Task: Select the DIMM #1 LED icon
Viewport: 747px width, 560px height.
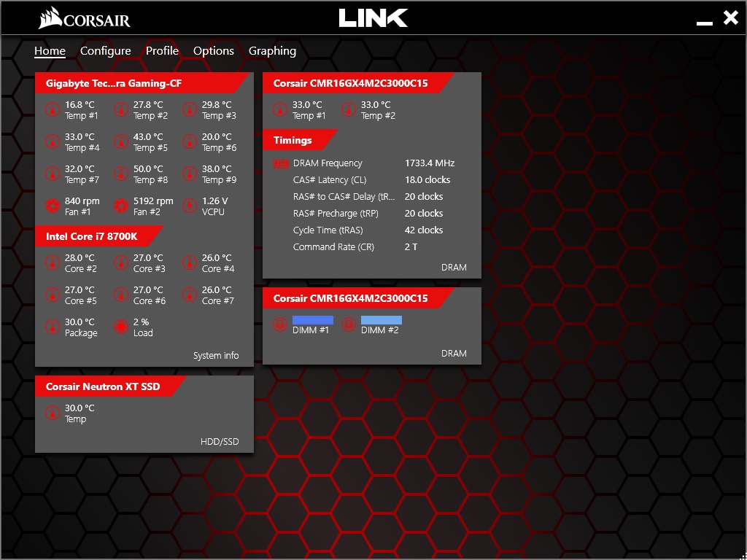Action: (x=280, y=324)
